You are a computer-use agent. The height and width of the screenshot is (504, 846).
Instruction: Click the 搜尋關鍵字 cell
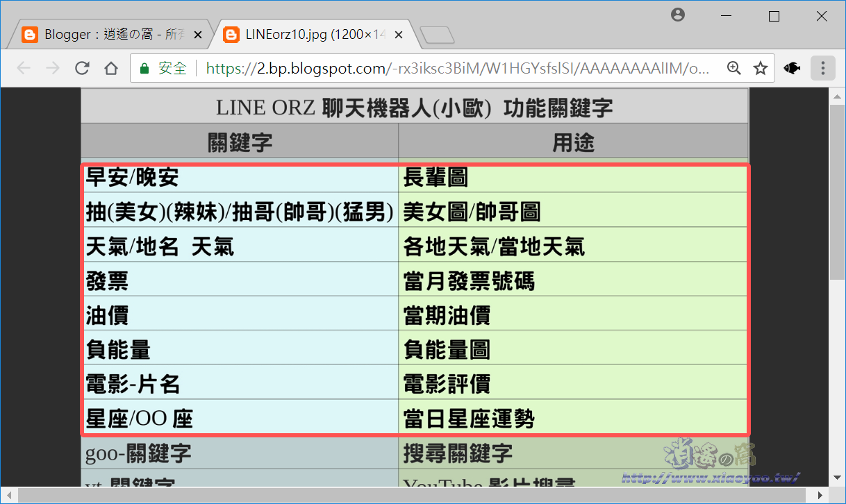point(573,453)
